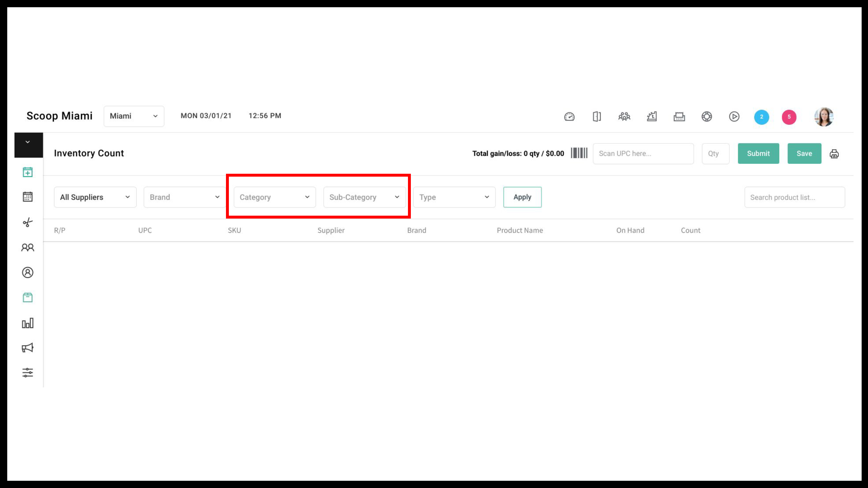Open the user profile avatar

pos(823,117)
